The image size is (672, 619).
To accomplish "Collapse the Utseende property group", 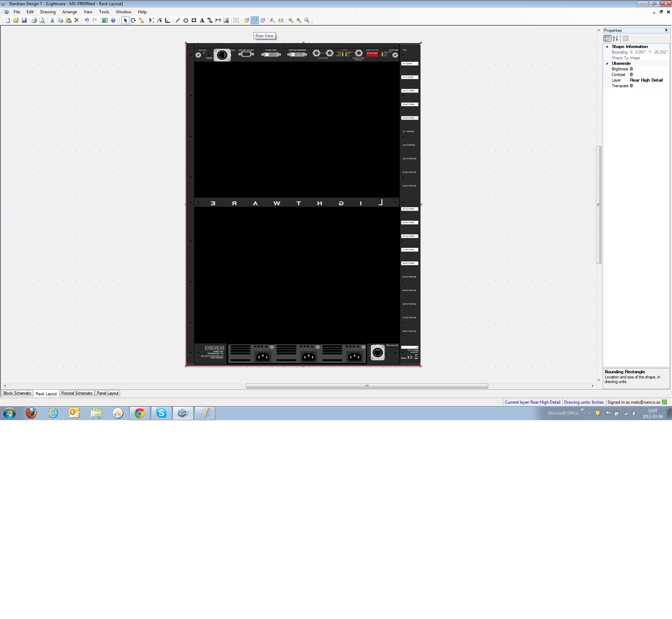I will (607, 63).
